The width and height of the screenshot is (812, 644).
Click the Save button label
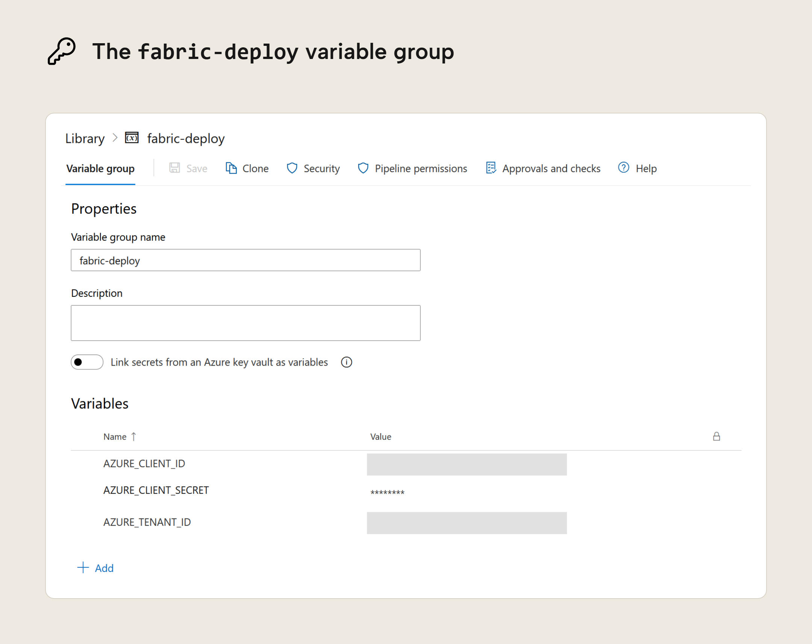(197, 169)
